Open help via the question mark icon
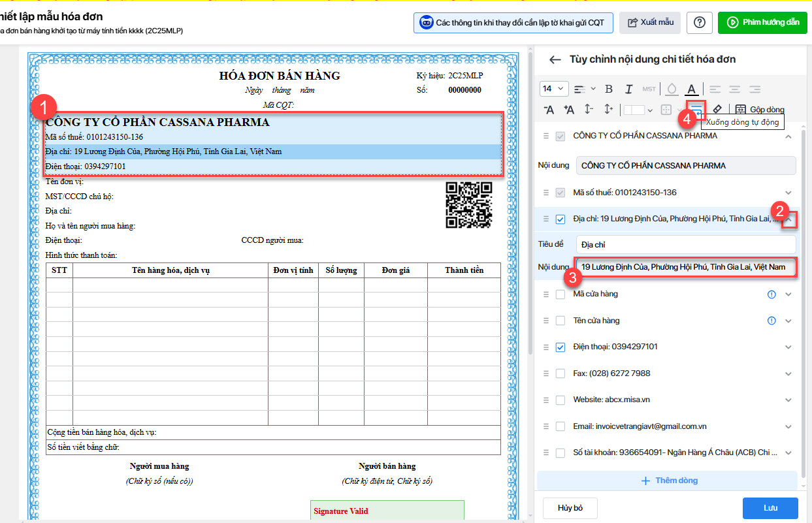The width and height of the screenshot is (812, 523). 700,22
